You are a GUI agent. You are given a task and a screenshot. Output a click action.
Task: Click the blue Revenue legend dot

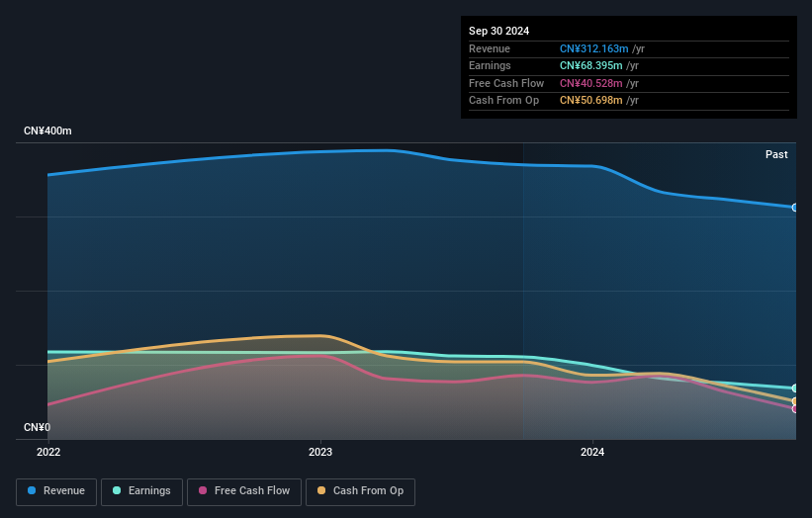click(x=32, y=490)
